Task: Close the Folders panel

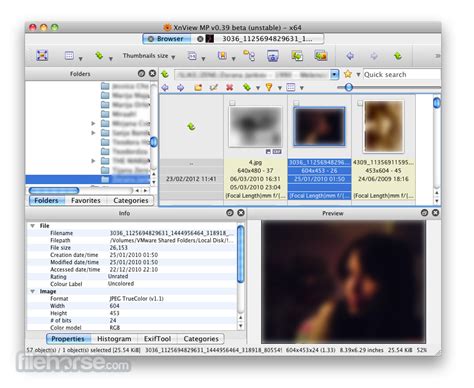Action: 153,73
